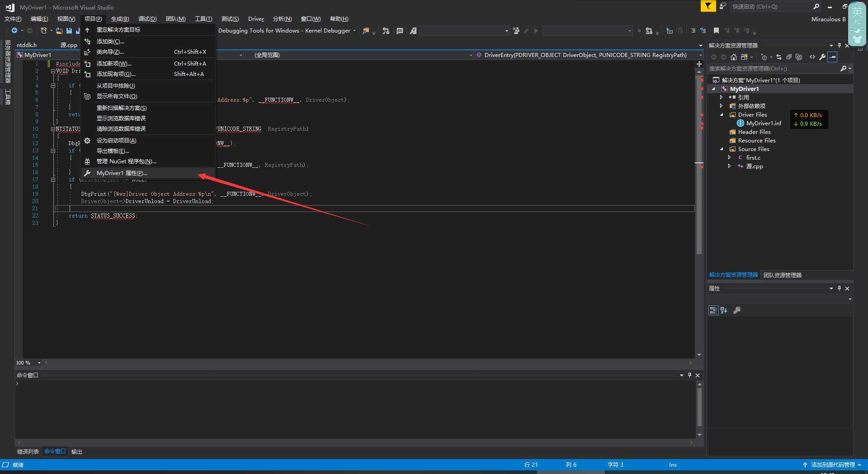Viewport: 868px width, 474px height.
Task: Click the notifications flag icon
Action: coord(708,6)
